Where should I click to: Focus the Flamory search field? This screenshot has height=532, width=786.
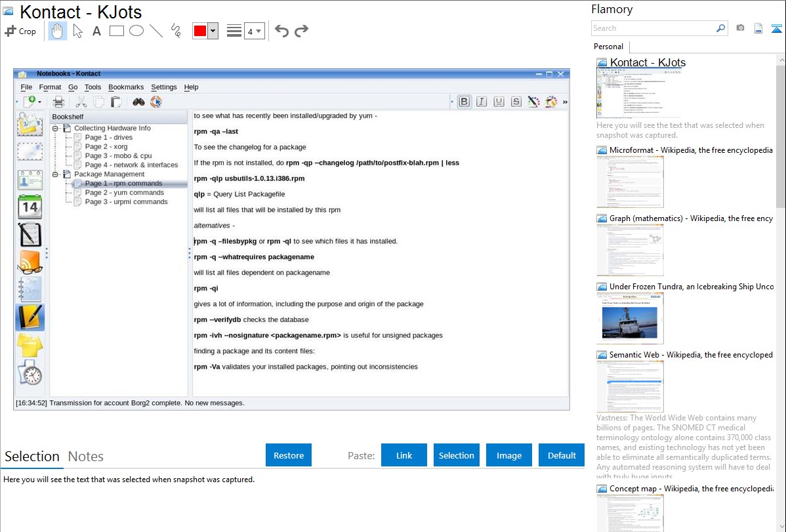pos(653,28)
